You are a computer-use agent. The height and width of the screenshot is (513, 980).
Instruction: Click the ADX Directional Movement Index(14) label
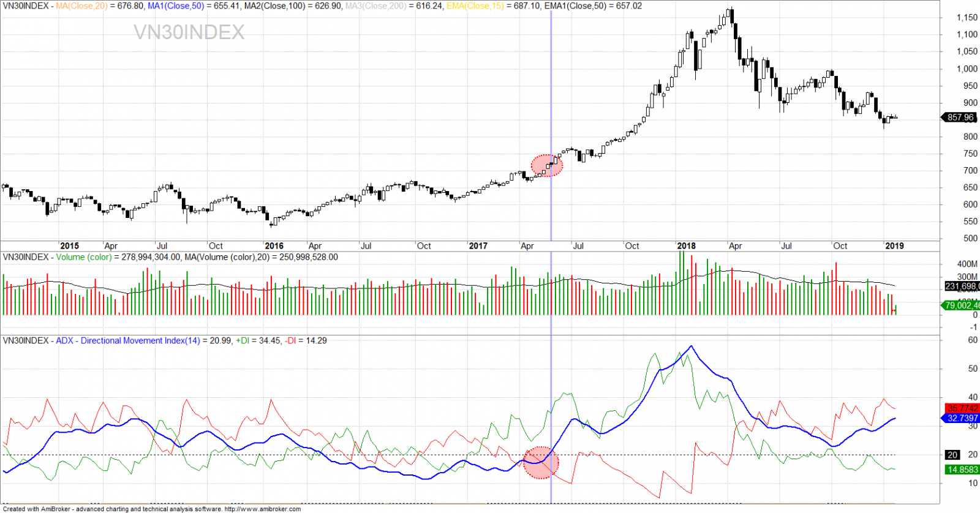tap(128, 340)
